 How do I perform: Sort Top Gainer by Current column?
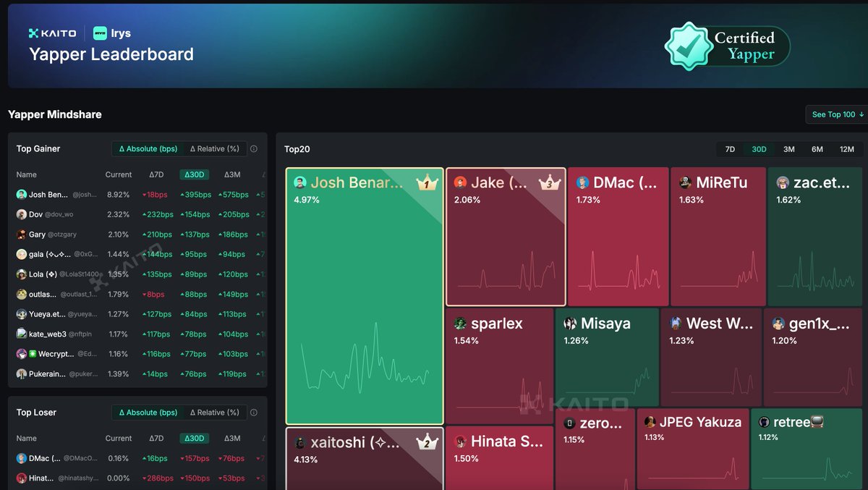(x=119, y=174)
